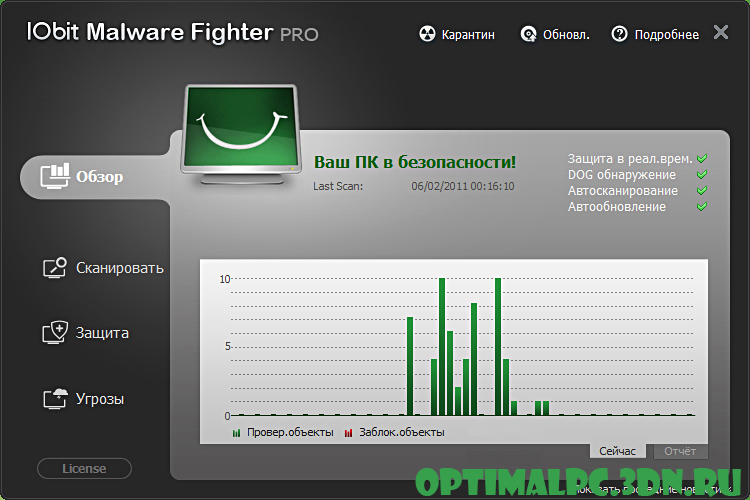
Task: Open the Подробнее text link
Action: click(667, 35)
